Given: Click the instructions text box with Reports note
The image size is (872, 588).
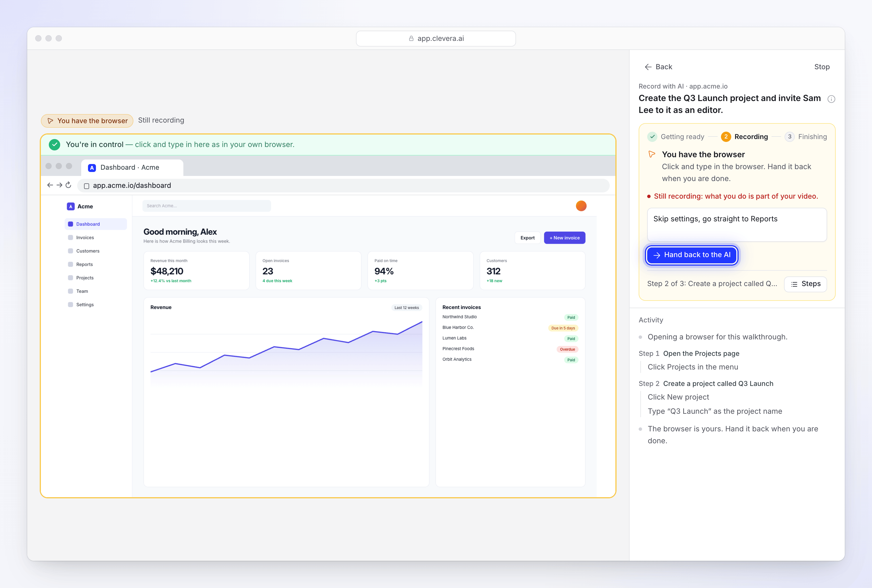Looking at the screenshot, I should [x=737, y=225].
